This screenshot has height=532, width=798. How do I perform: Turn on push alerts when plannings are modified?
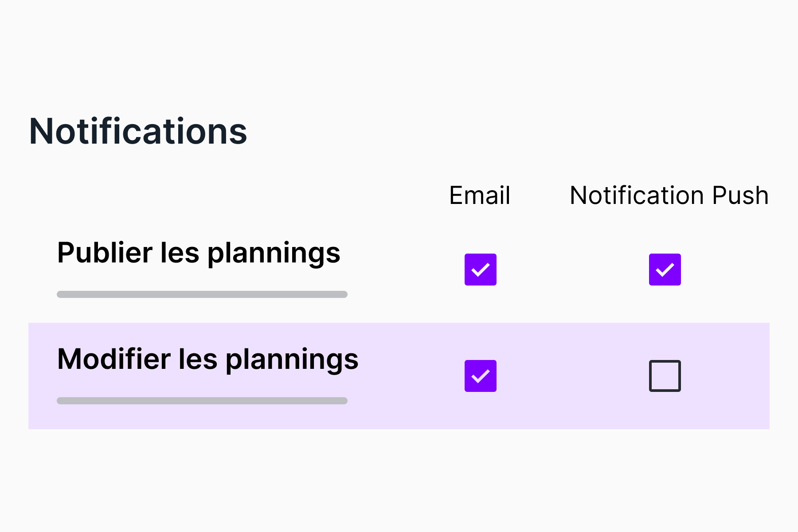[x=665, y=376]
